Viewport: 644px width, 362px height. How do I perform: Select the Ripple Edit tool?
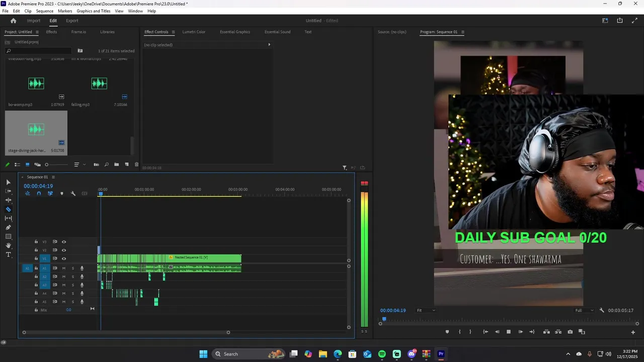(x=8, y=200)
